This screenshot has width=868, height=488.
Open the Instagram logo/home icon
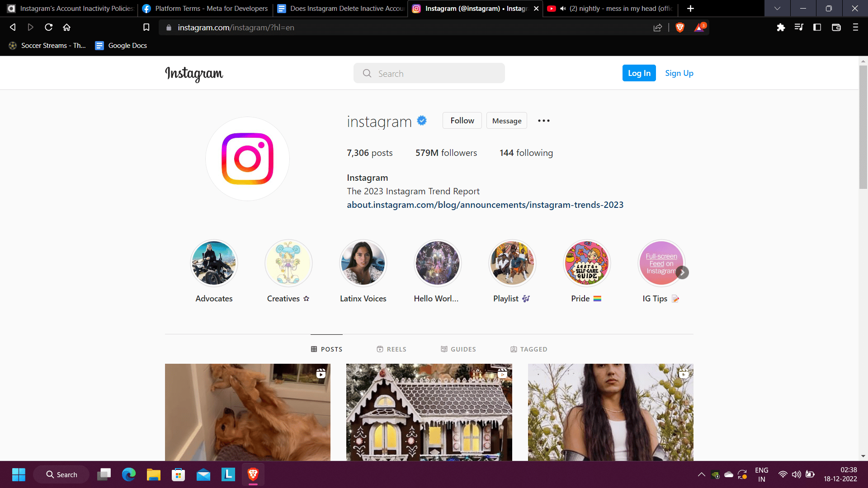194,73
